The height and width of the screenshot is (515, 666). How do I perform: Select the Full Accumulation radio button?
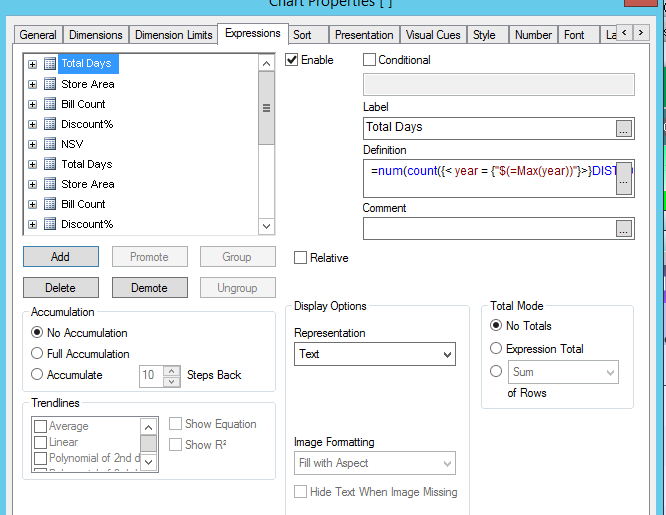[x=38, y=354]
